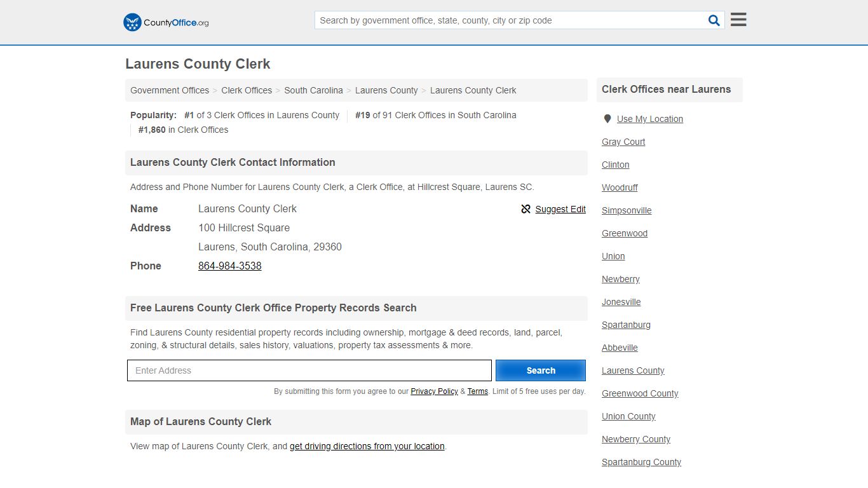868x488 pixels.
Task: Click the Suggest Edit link
Action: 560,209
